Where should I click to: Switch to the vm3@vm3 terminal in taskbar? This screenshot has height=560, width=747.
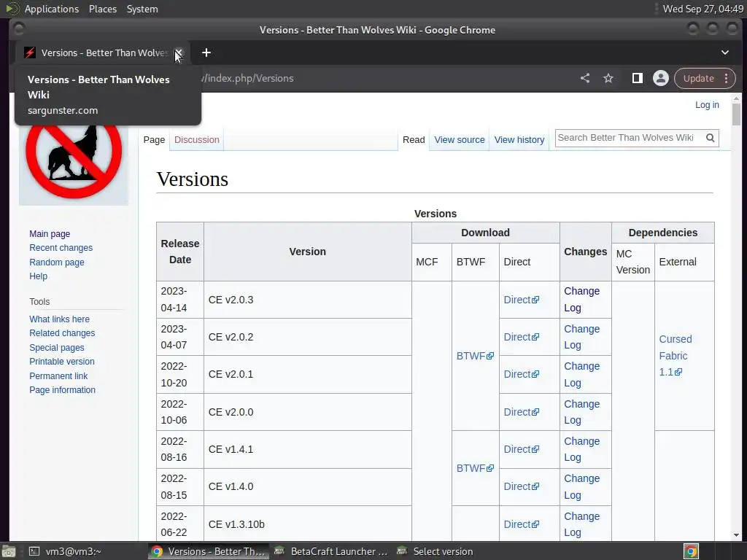pos(65,551)
